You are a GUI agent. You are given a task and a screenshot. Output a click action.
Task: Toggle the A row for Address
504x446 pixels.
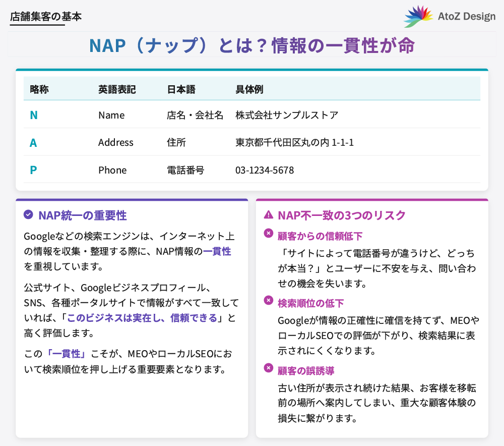click(32, 142)
